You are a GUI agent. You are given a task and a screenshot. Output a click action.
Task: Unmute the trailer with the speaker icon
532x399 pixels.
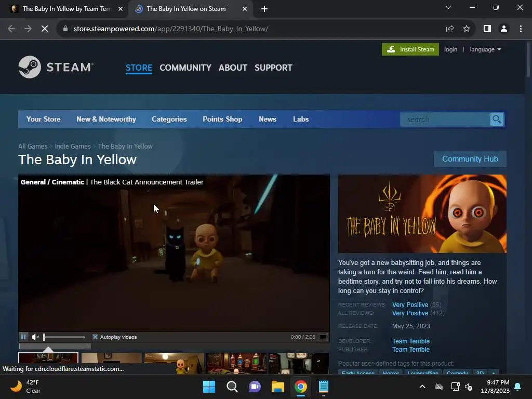pyautogui.click(x=35, y=337)
